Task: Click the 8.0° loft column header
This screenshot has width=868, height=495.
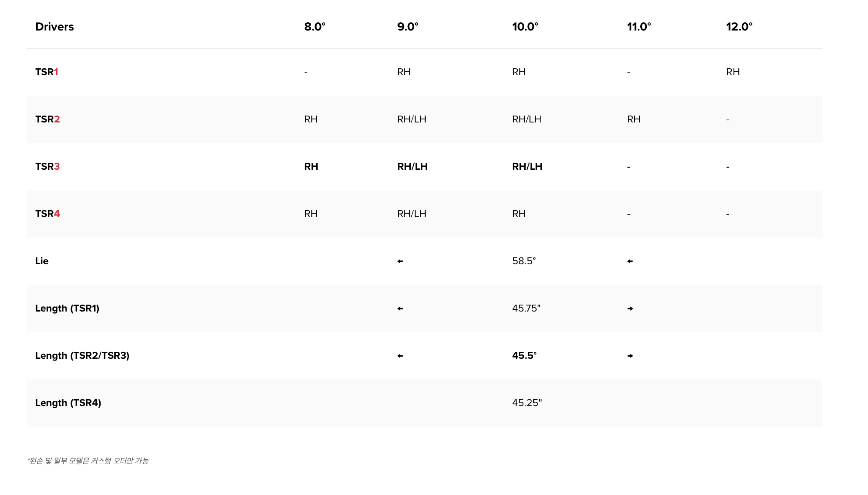Action: tap(315, 27)
